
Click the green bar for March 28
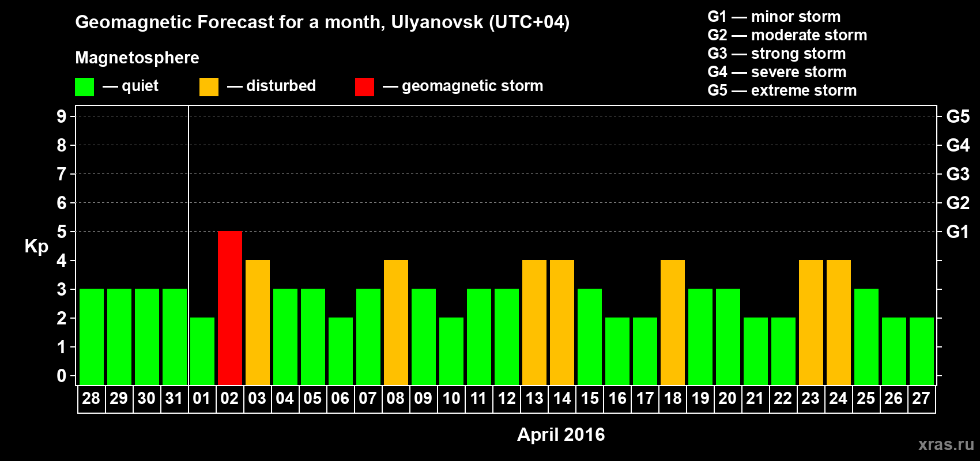click(92, 337)
